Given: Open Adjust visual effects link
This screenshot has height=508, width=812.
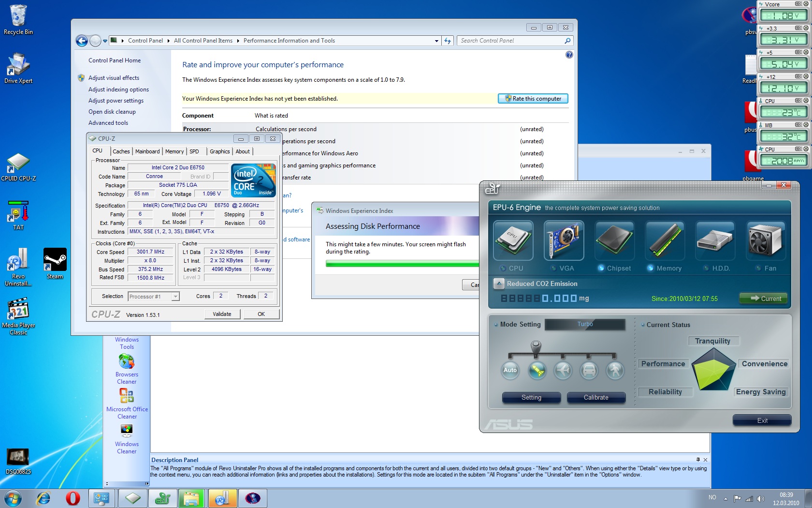Looking at the screenshot, I should (114, 78).
